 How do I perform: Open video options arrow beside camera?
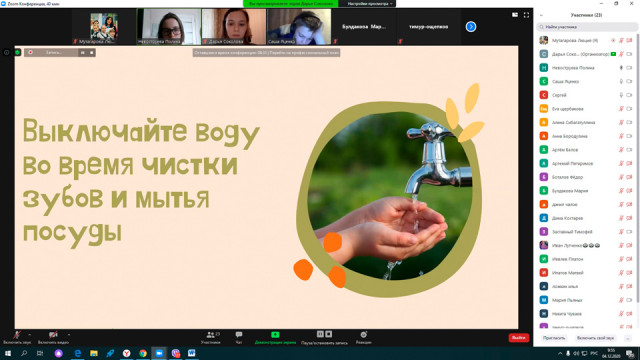click(x=69, y=335)
